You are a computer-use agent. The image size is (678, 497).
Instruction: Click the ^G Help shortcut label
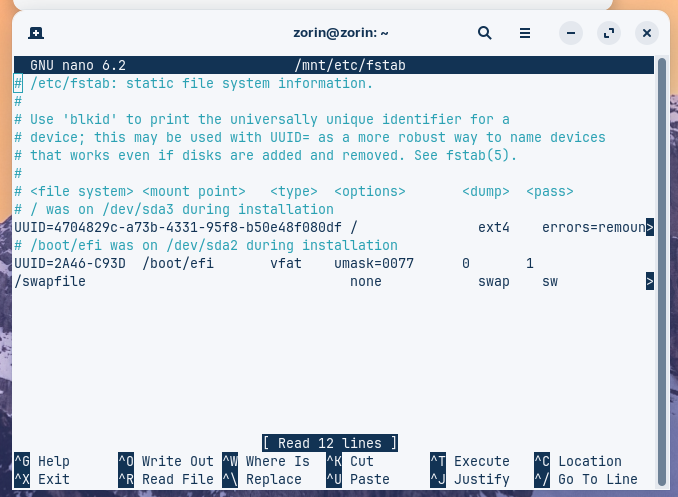coord(42,461)
